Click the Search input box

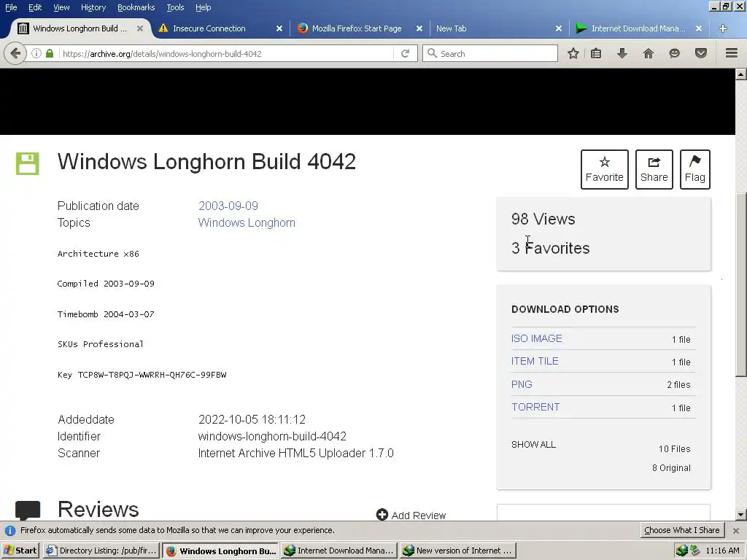pos(490,53)
